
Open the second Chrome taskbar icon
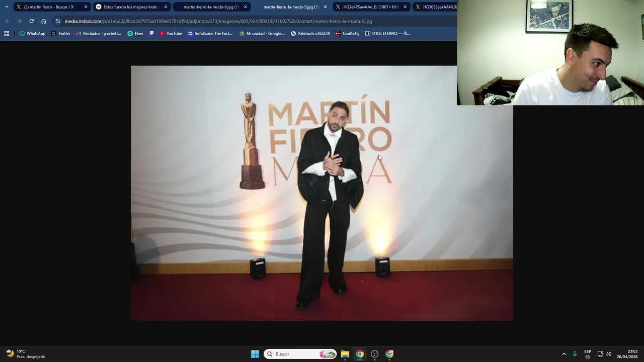389,354
